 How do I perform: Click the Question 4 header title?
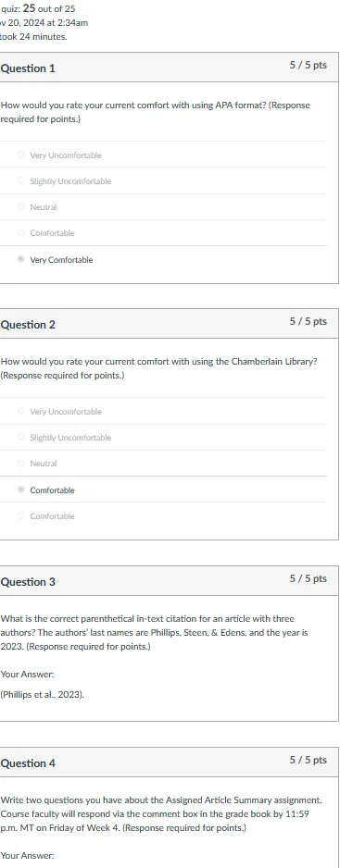(x=28, y=763)
